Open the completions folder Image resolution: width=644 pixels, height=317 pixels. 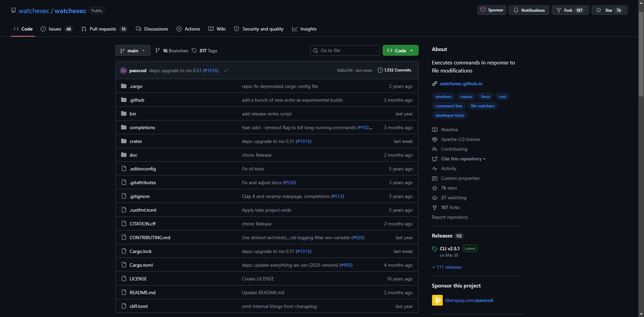point(142,127)
